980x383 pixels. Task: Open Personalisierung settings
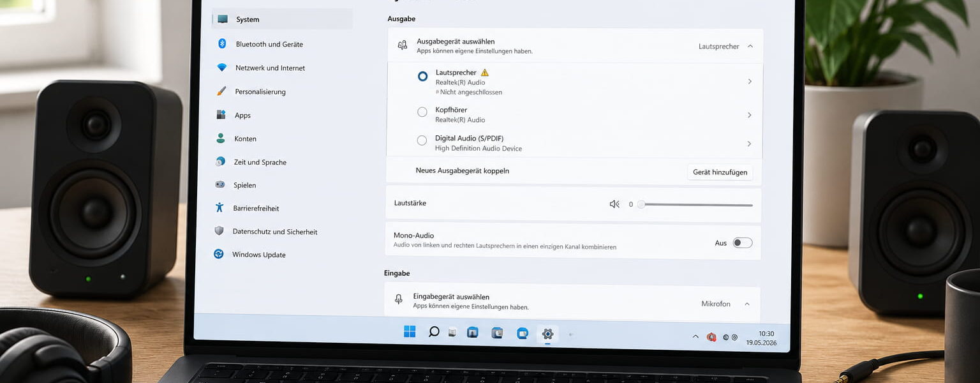pyautogui.click(x=260, y=91)
